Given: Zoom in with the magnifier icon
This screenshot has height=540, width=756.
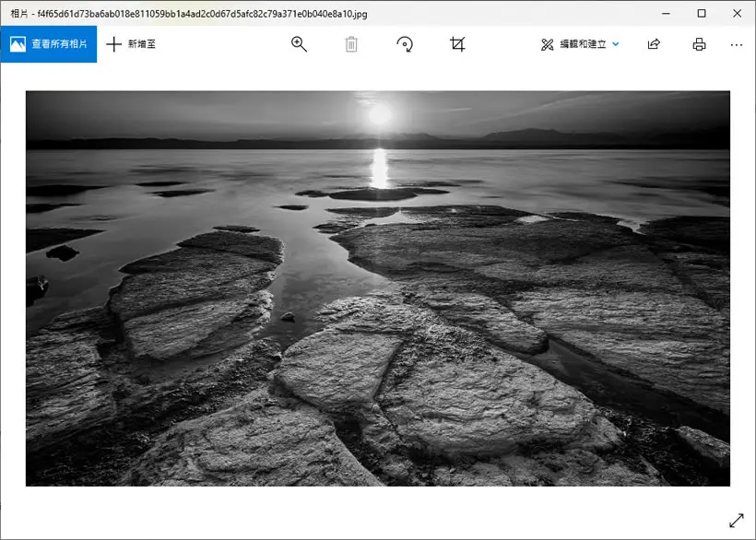Looking at the screenshot, I should point(299,44).
